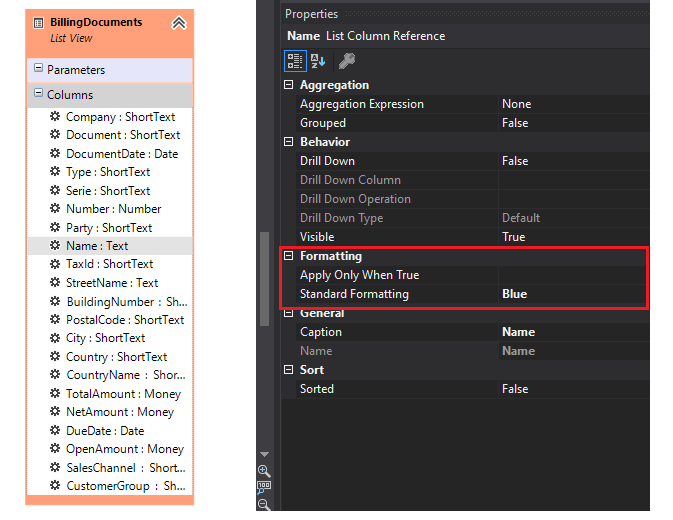
Task: Reset zoom to 100 percent icon
Action: pyautogui.click(x=264, y=487)
